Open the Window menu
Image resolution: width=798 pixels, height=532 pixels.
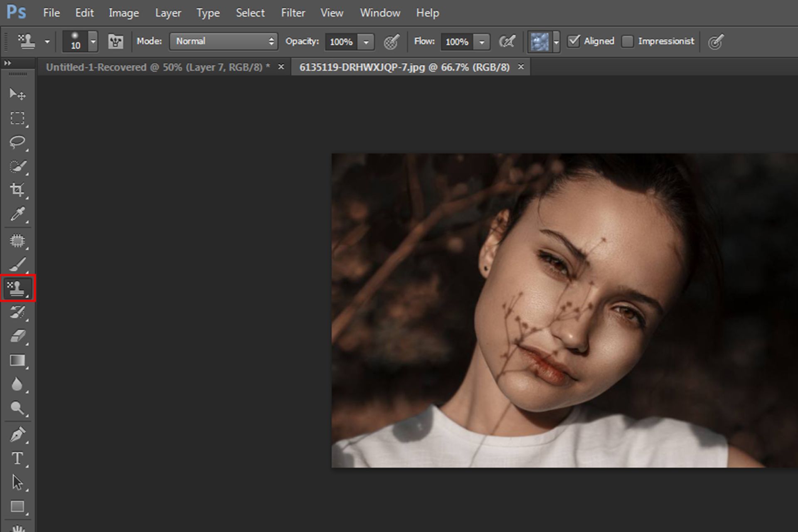pyautogui.click(x=380, y=13)
